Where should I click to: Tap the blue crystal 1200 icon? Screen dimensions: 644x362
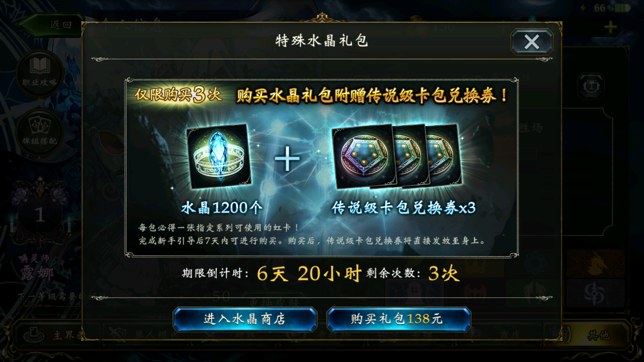point(219,156)
